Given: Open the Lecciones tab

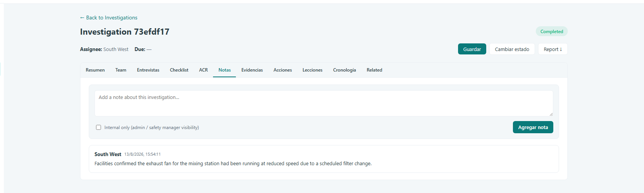Looking at the screenshot, I should pos(312,70).
